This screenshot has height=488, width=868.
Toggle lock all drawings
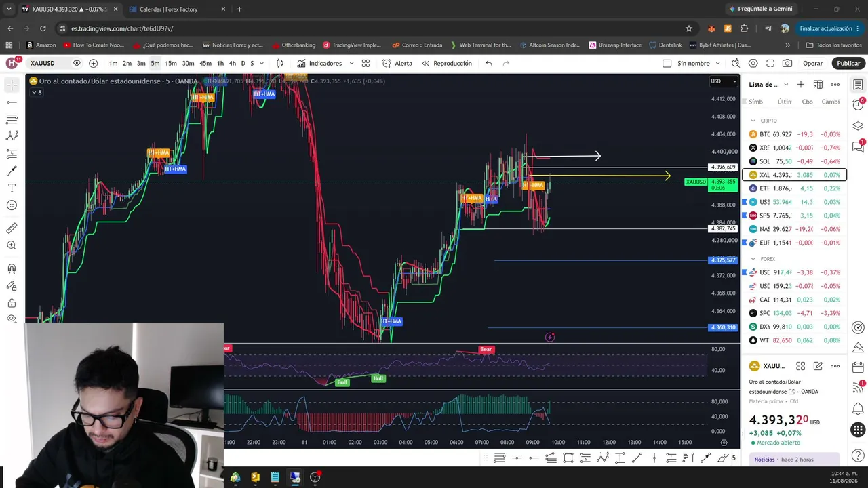tap(12, 303)
